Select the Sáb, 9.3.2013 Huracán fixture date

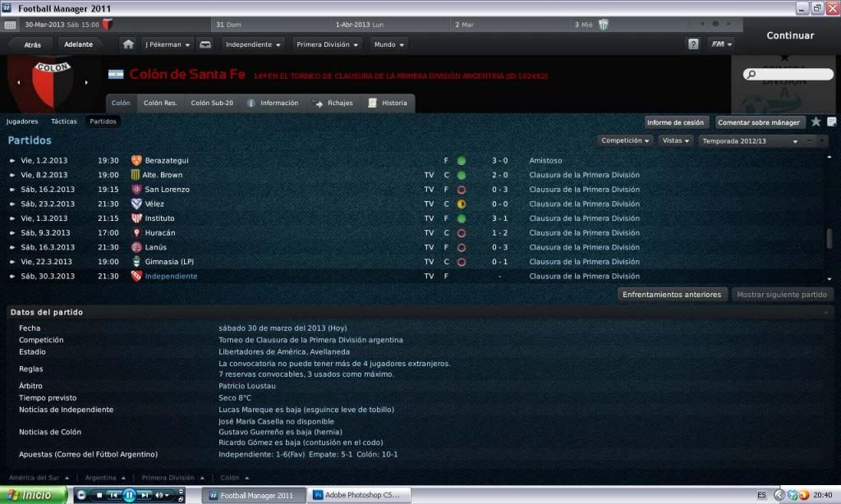pos(45,232)
